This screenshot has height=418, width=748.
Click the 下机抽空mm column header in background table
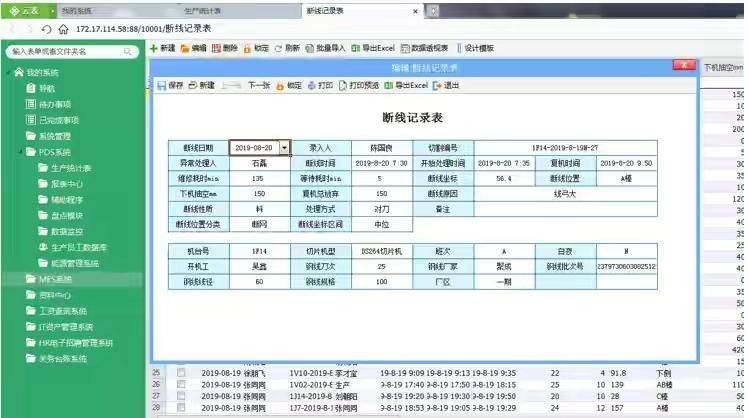(723, 68)
